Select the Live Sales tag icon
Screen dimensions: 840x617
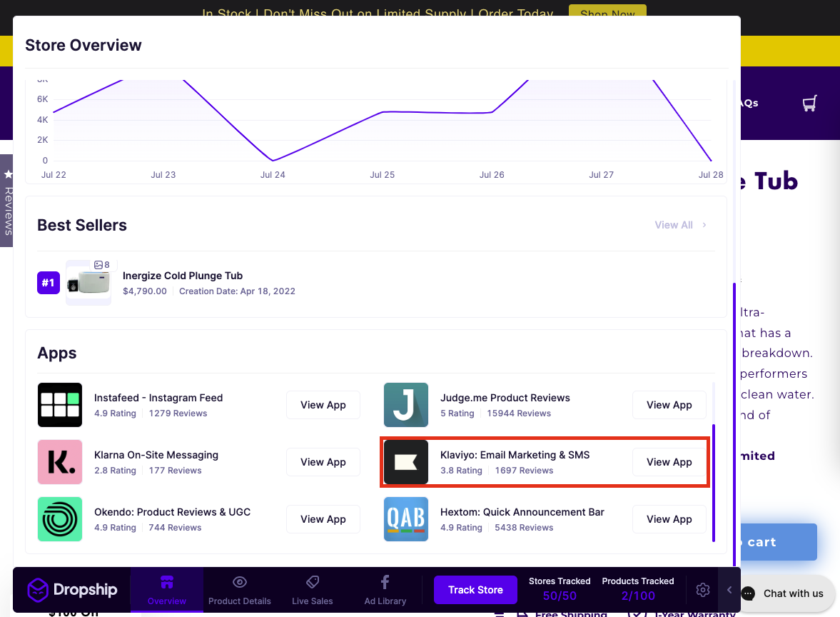click(312, 582)
